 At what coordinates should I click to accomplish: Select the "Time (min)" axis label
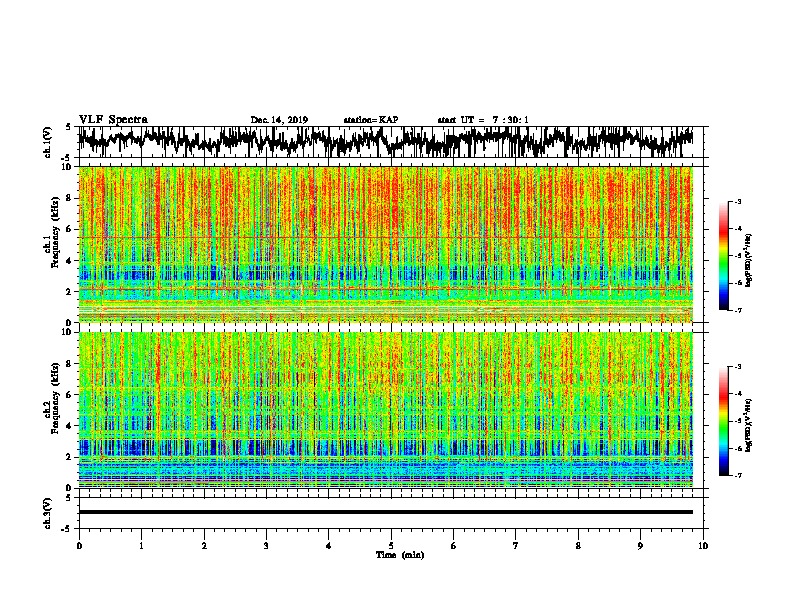coord(400,555)
